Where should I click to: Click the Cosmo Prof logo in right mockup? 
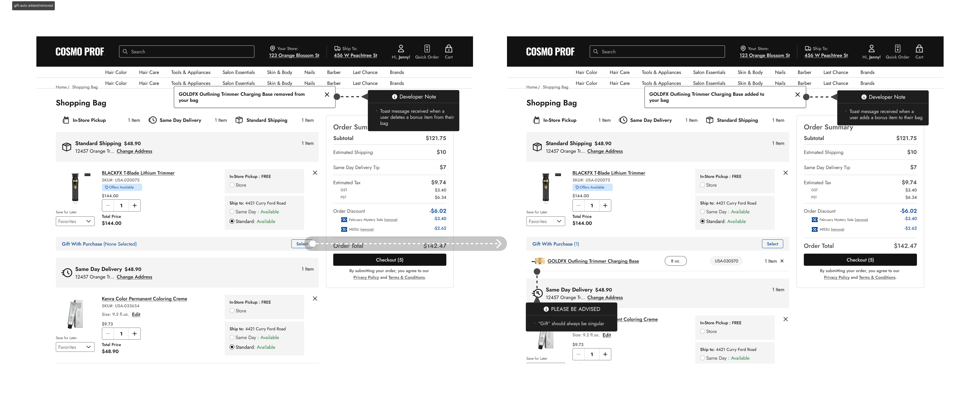pyautogui.click(x=550, y=52)
